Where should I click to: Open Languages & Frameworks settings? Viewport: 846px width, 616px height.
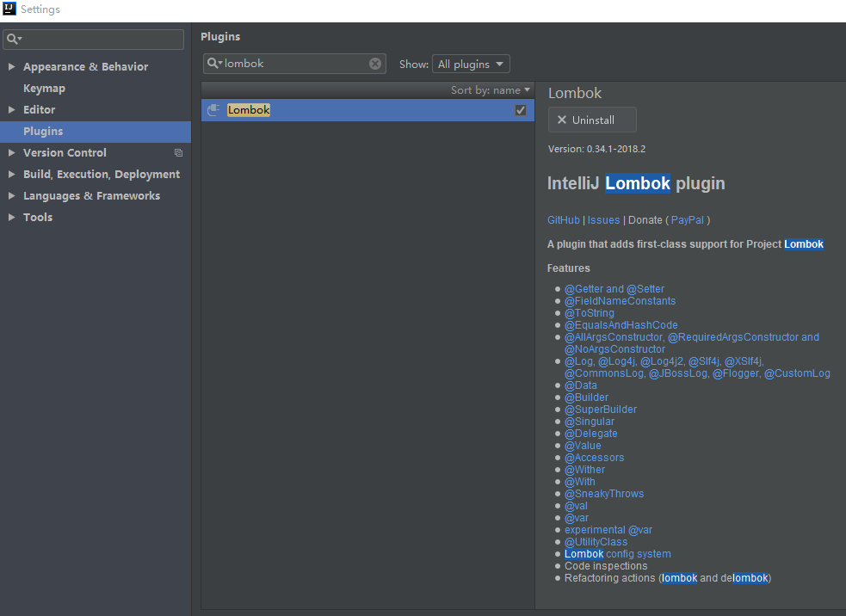click(92, 196)
